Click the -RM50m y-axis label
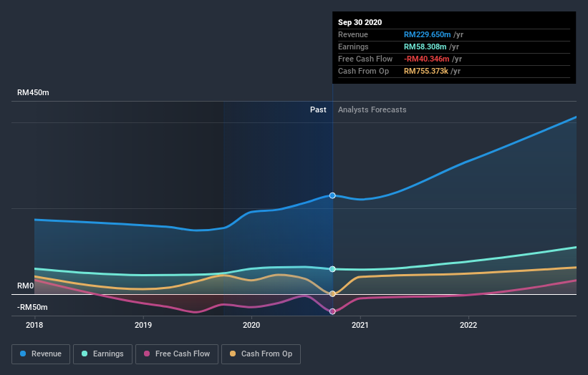 pos(32,307)
